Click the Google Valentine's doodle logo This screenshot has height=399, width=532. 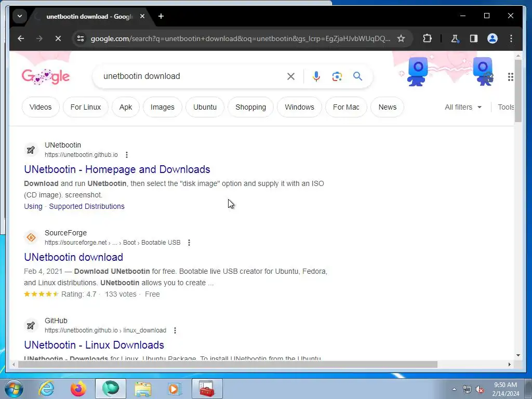click(x=46, y=76)
